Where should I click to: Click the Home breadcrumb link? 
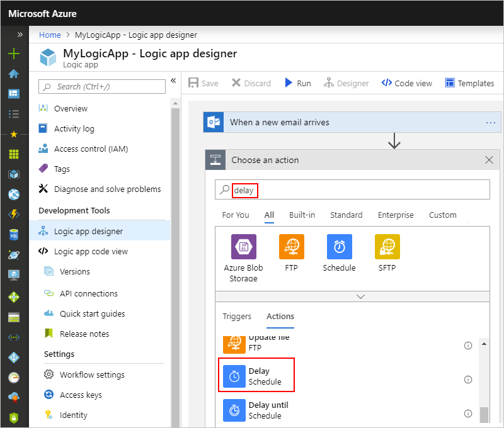(50, 35)
